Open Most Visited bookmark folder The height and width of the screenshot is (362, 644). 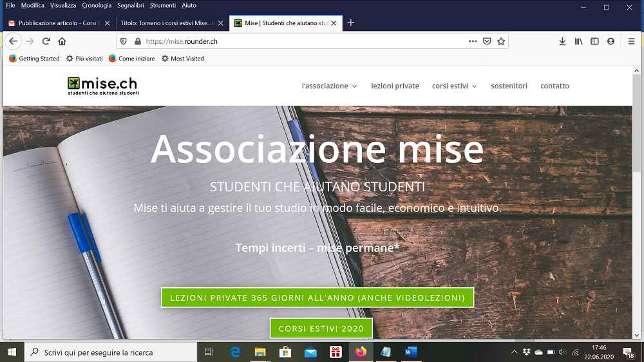tap(183, 59)
